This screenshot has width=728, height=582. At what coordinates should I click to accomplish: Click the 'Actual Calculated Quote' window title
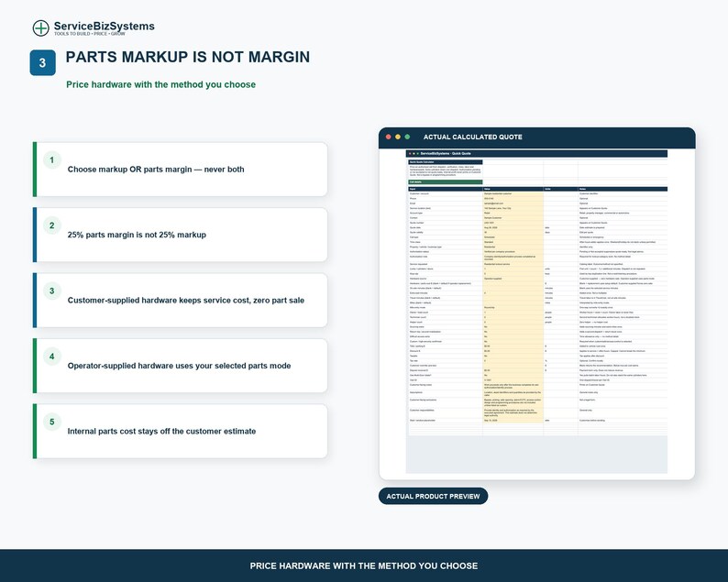472,137
